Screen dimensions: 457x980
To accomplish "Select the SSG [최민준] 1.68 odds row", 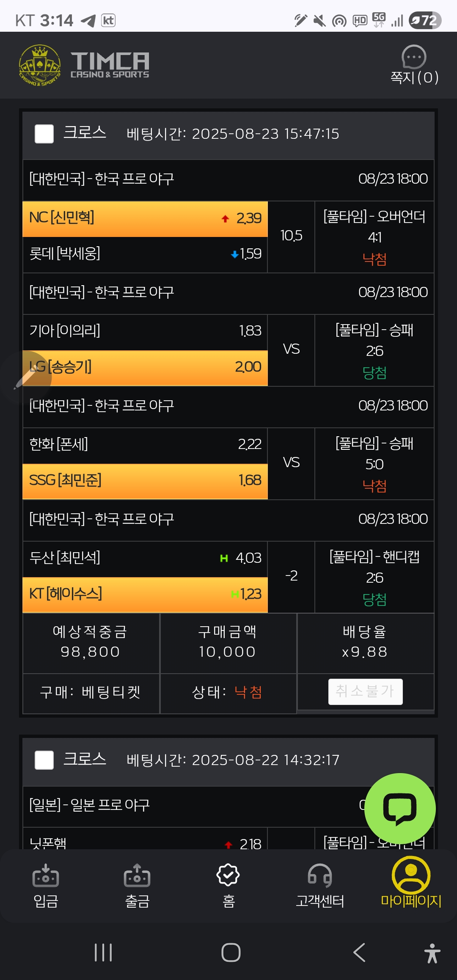I will click(145, 481).
